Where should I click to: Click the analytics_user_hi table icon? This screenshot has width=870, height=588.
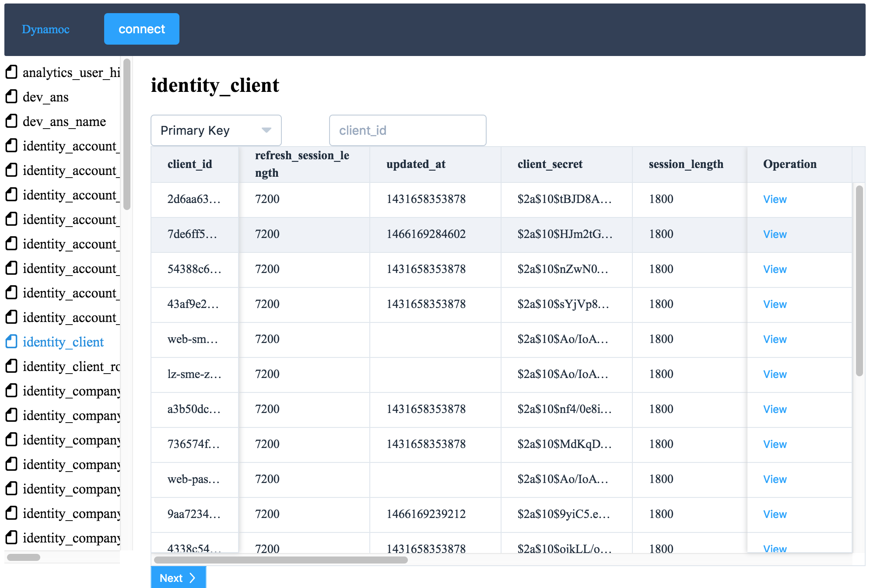(12, 72)
